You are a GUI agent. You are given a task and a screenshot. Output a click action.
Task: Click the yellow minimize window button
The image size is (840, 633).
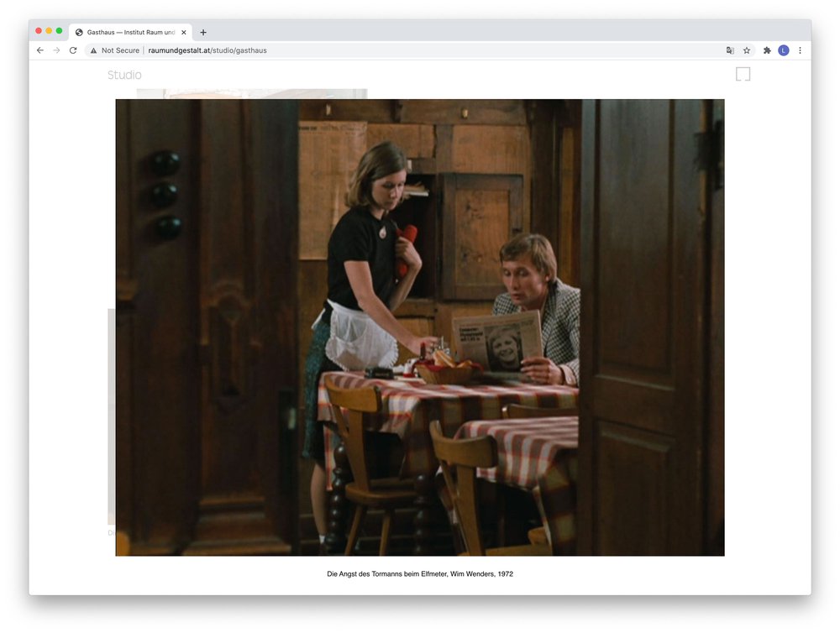click(x=49, y=31)
